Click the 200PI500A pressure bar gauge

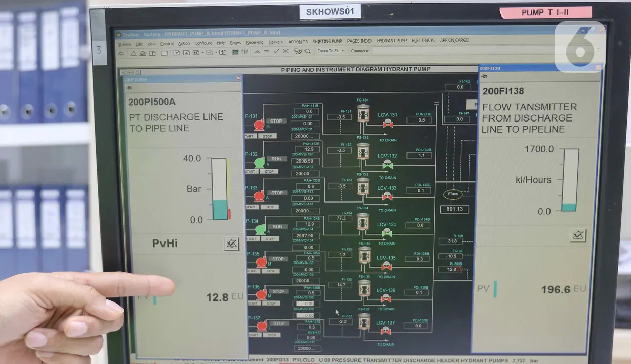pos(219,189)
